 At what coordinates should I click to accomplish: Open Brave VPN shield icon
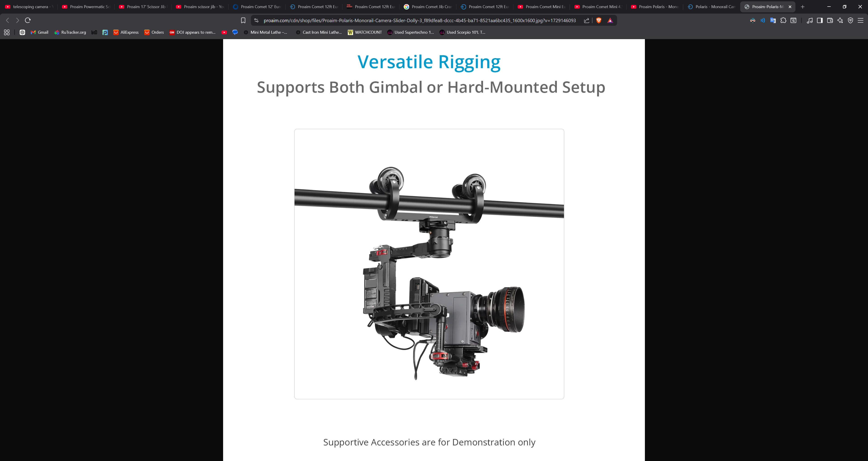point(850,21)
